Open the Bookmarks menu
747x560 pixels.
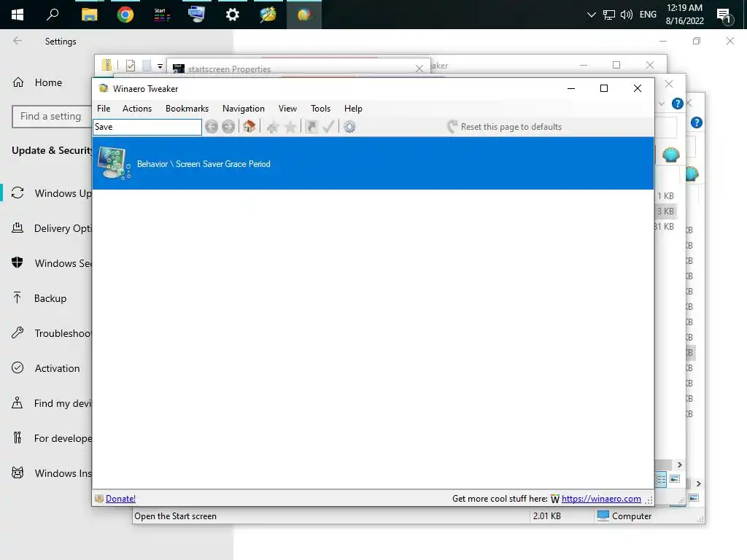187,109
